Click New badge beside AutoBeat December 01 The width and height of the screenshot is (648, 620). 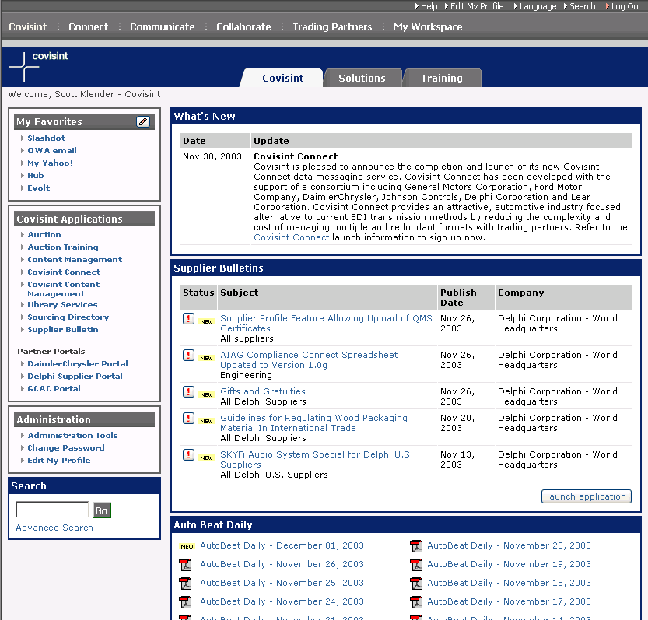coord(187,546)
